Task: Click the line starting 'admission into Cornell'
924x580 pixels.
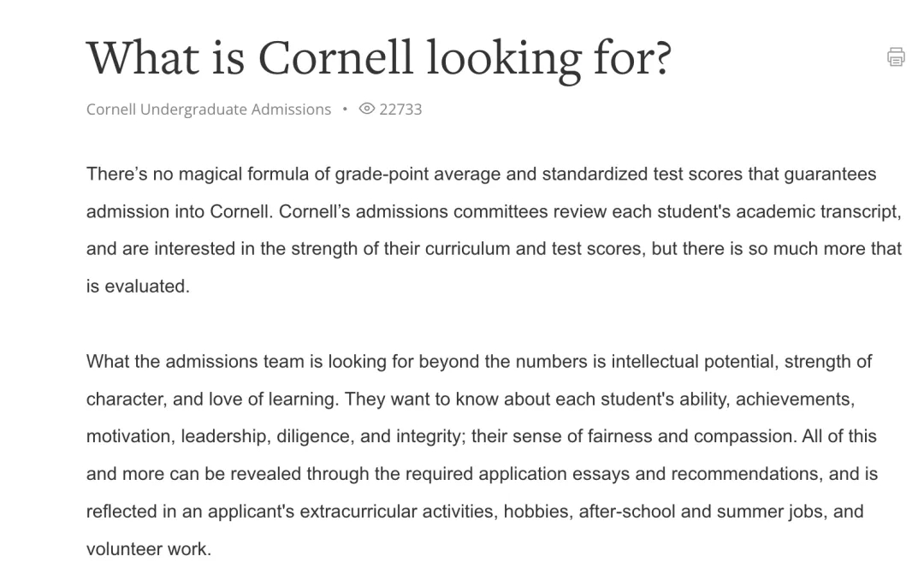Action: click(x=493, y=211)
